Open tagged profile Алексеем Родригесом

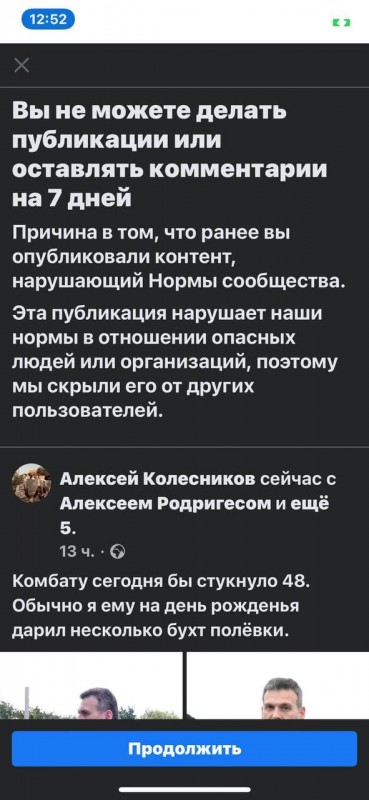pyautogui.click(x=165, y=504)
